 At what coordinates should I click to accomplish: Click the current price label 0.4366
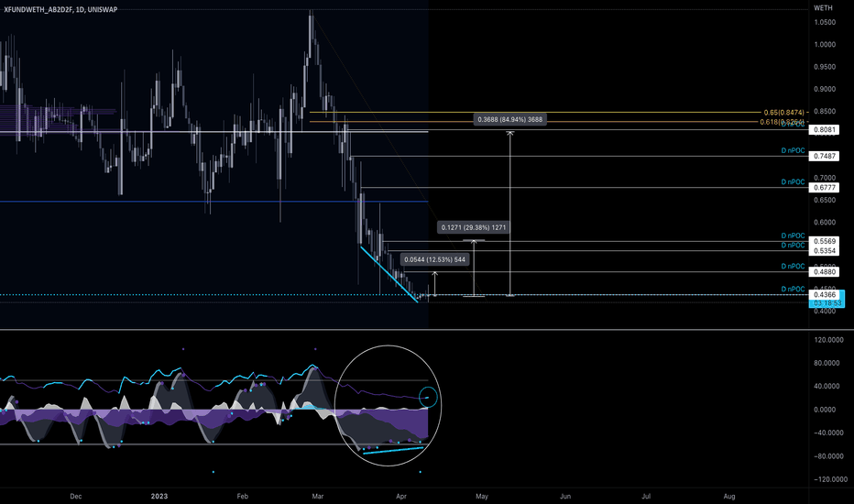825,295
